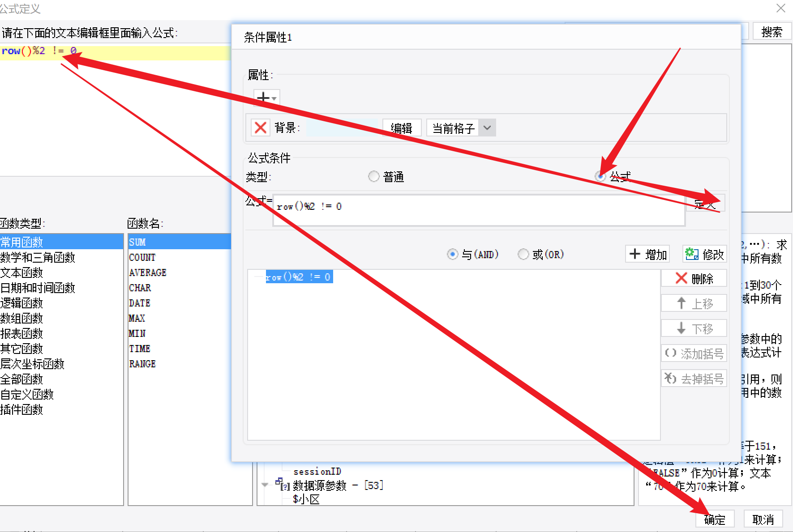
Task: Select RANGE in function name list
Action: 180,364
